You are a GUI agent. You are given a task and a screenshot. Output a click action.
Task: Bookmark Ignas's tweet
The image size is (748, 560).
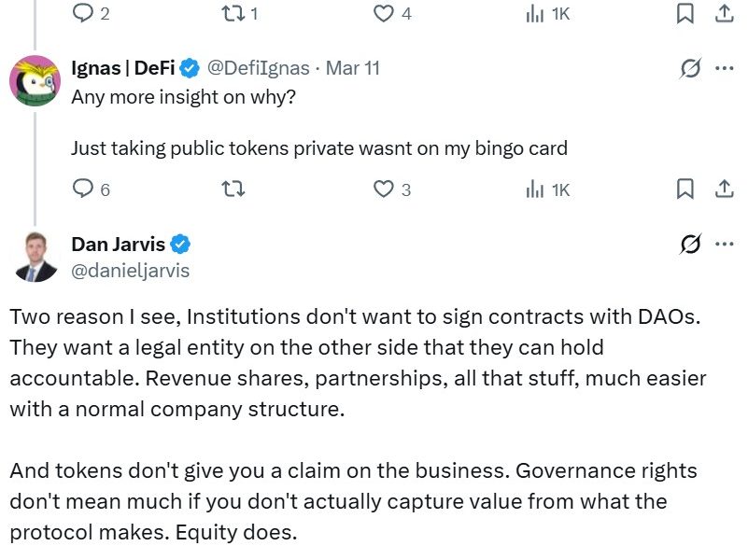pos(684,189)
